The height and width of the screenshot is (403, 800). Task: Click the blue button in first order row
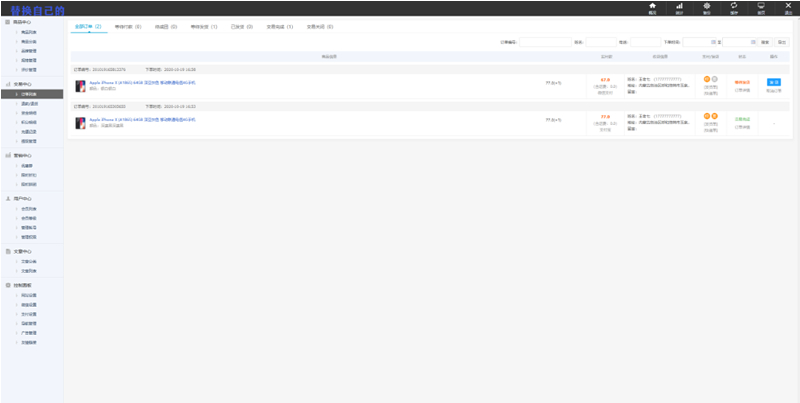click(773, 82)
